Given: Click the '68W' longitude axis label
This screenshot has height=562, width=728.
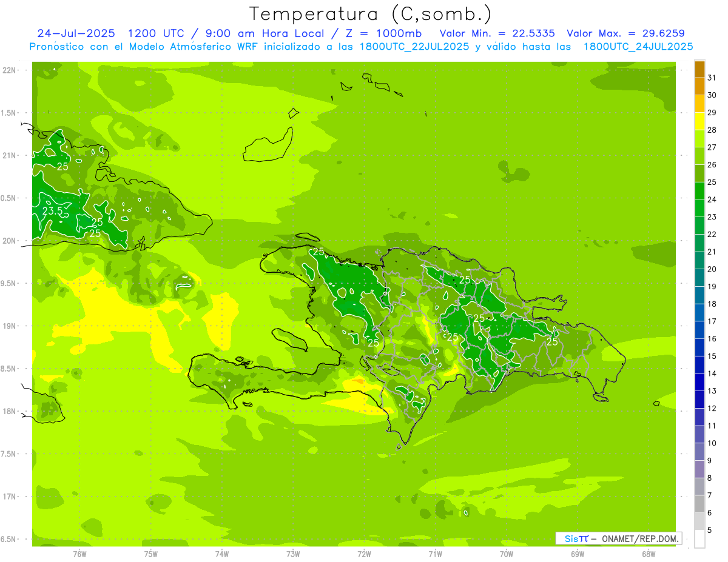Looking at the screenshot, I should click(x=649, y=554).
